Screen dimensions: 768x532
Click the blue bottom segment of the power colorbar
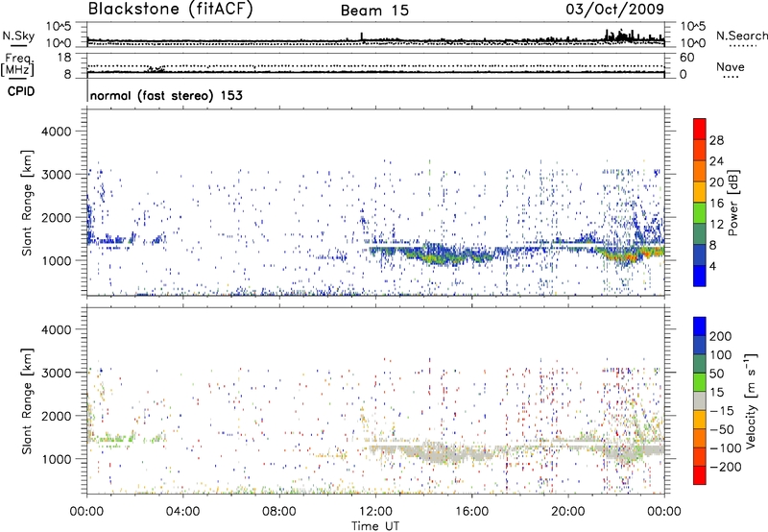700,276
